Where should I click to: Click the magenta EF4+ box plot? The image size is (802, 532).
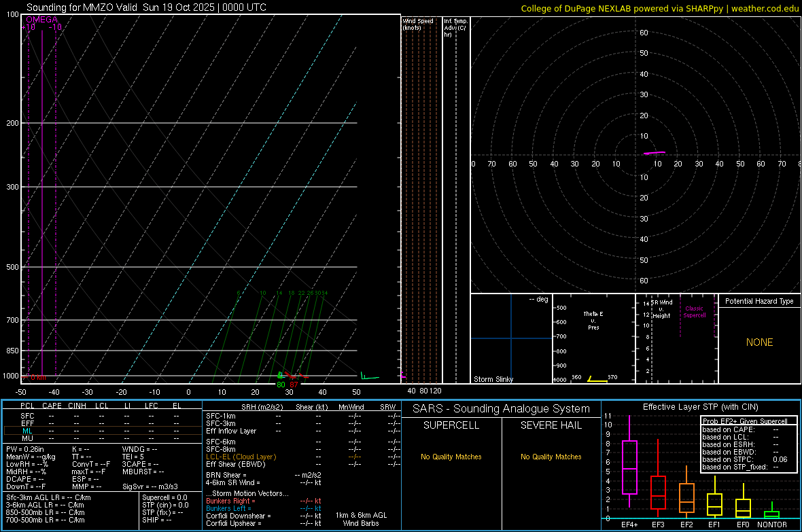coord(629,467)
